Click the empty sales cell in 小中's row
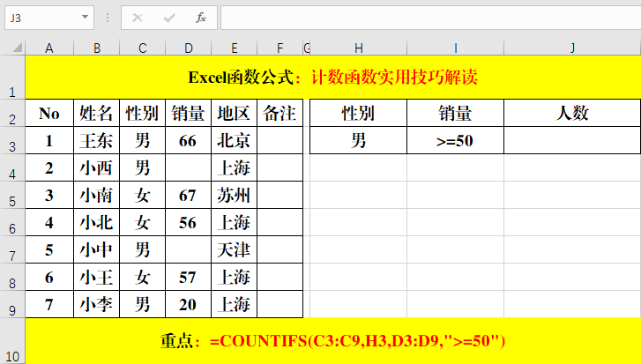641x364 pixels. (188, 249)
